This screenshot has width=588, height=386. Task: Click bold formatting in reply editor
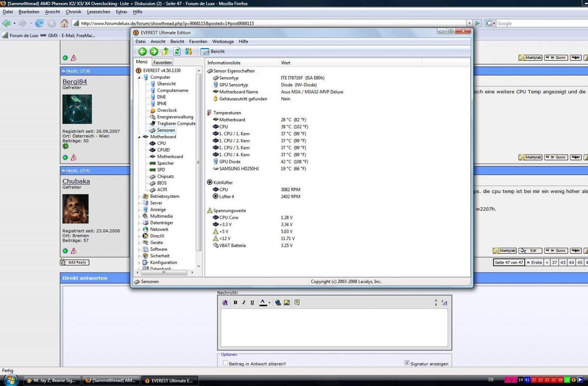click(x=235, y=302)
